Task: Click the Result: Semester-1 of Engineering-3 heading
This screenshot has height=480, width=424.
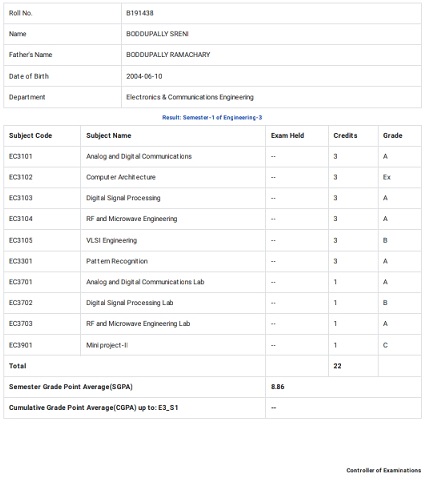Action: tap(212, 117)
